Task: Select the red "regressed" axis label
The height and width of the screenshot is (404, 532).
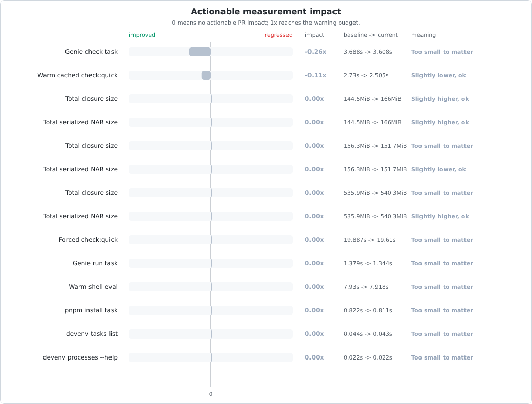Action: coord(279,35)
